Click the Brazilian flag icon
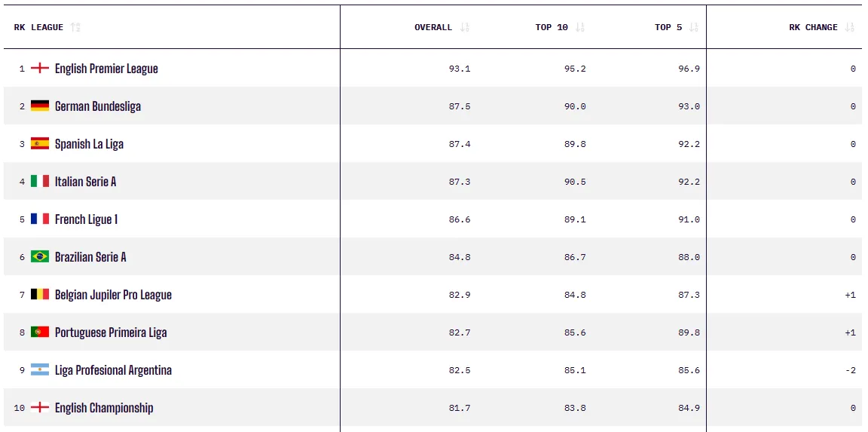 click(40, 256)
